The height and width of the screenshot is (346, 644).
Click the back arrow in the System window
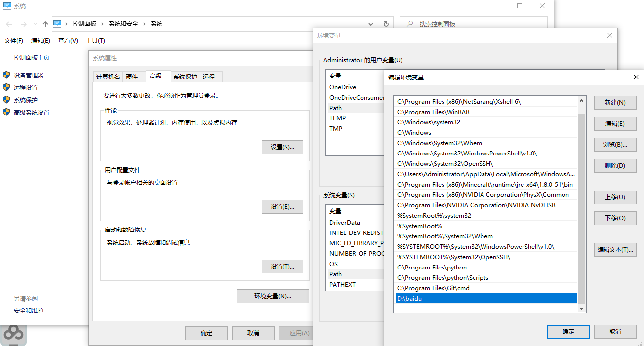[x=9, y=24]
